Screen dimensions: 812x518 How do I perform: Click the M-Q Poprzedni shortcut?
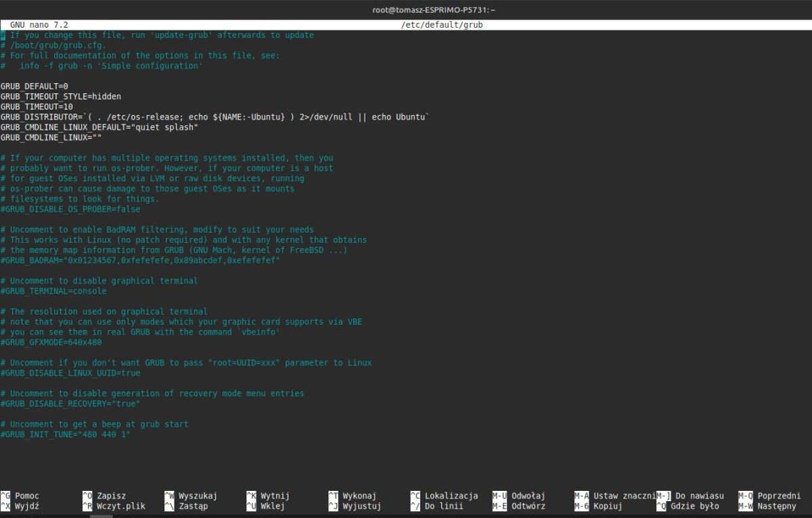pos(770,496)
